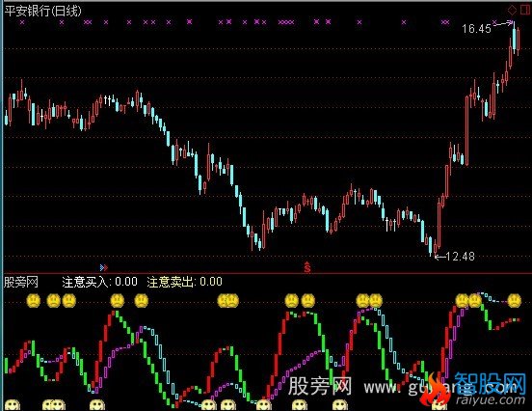Click the 注意卖出: 0.00 value
532x411 pixels.
(185, 282)
